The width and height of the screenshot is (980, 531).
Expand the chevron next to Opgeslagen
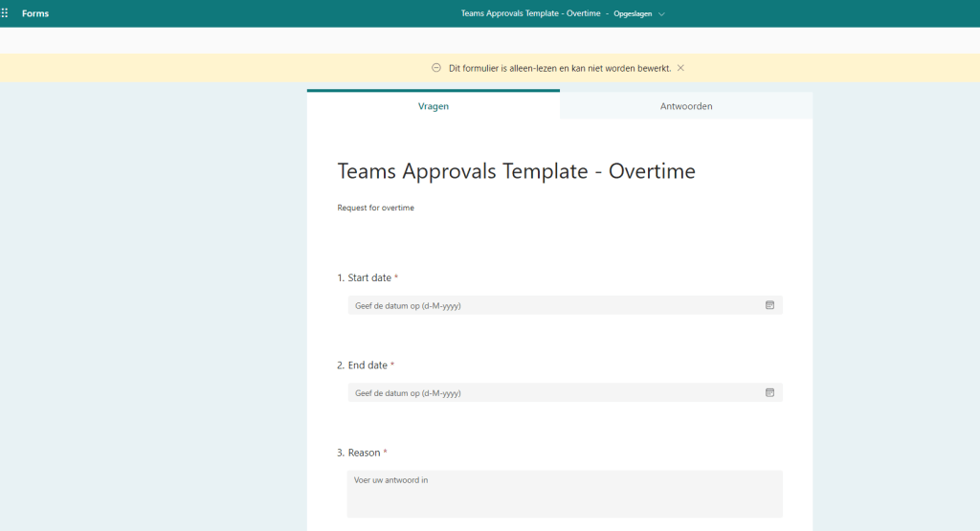(661, 14)
